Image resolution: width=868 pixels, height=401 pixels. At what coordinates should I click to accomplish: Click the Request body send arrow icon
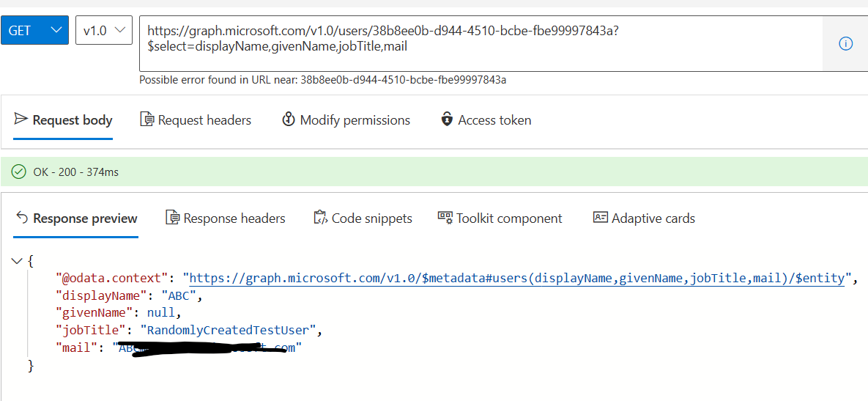click(x=21, y=119)
